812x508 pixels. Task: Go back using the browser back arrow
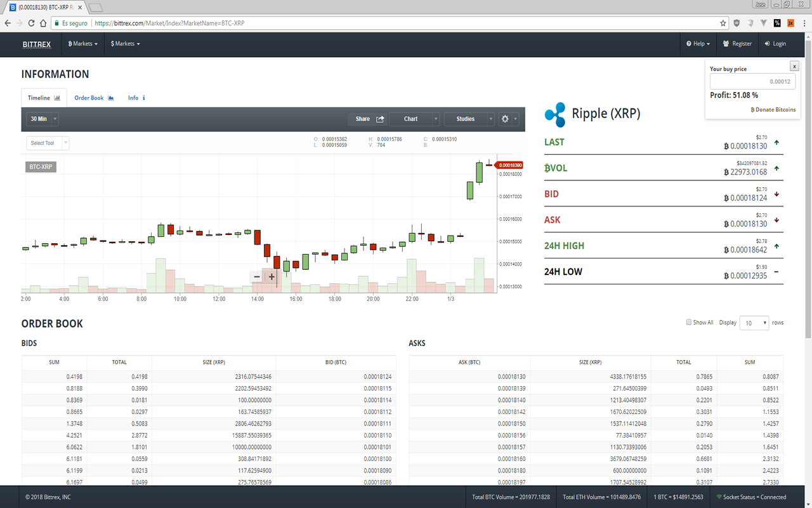[8, 23]
